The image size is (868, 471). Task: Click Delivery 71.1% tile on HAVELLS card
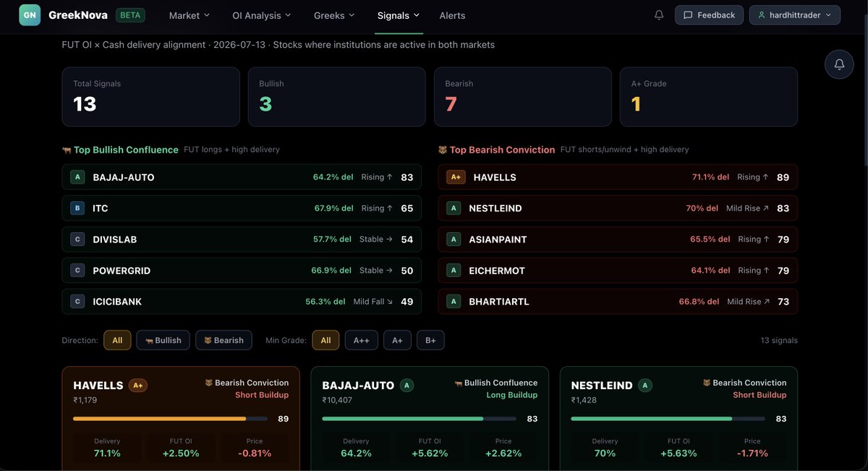[107, 448]
